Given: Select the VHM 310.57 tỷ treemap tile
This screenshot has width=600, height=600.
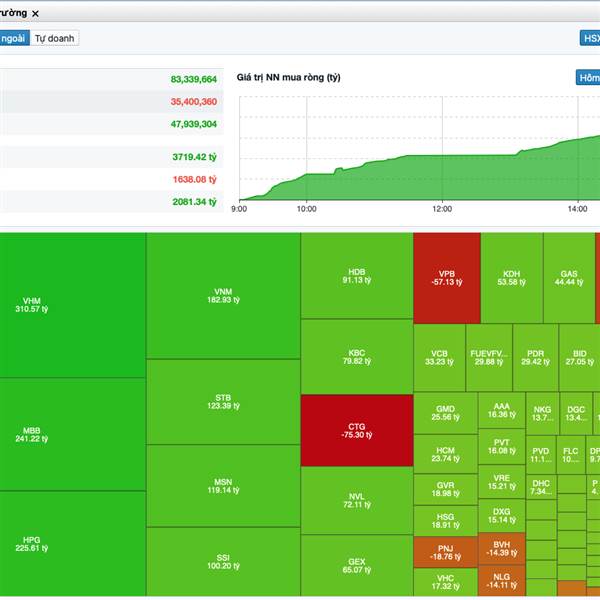Looking at the screenshot, I should click(72, 305).
